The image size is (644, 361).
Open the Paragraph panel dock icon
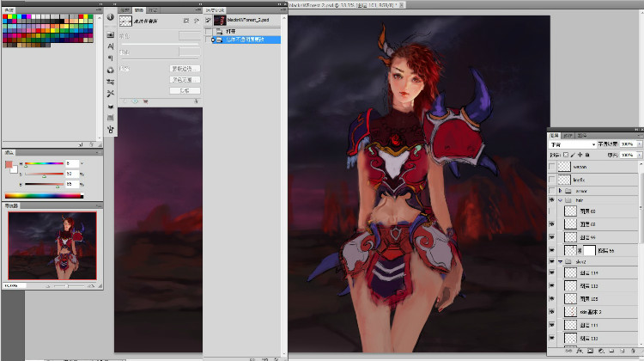click(110, 58)
